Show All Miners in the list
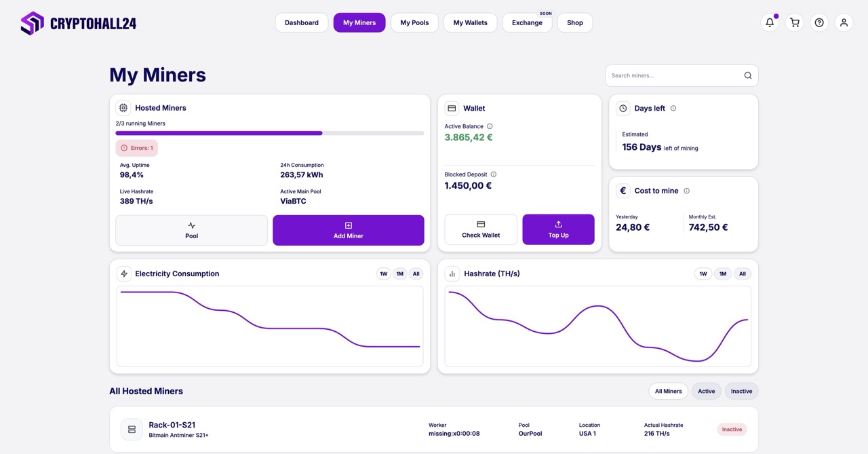The height and width of the screenshot is (454, 868). tap(668, 391)
